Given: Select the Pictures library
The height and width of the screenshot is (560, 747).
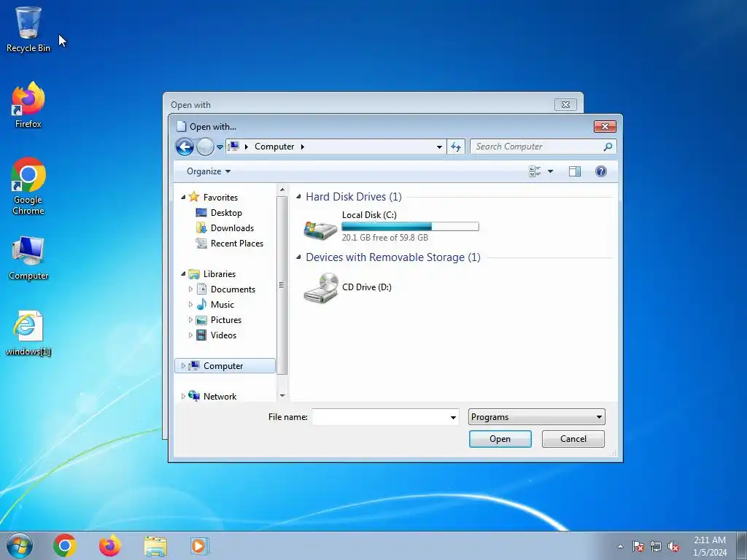Looking at the screenshot, I should [226, 319].
